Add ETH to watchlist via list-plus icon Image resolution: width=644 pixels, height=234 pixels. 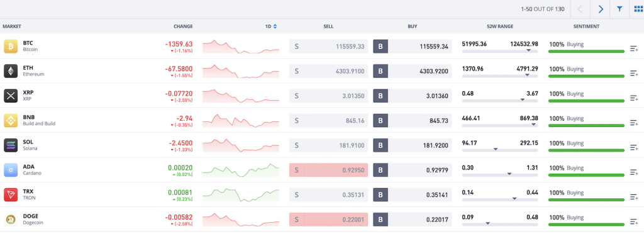point(634,74)
